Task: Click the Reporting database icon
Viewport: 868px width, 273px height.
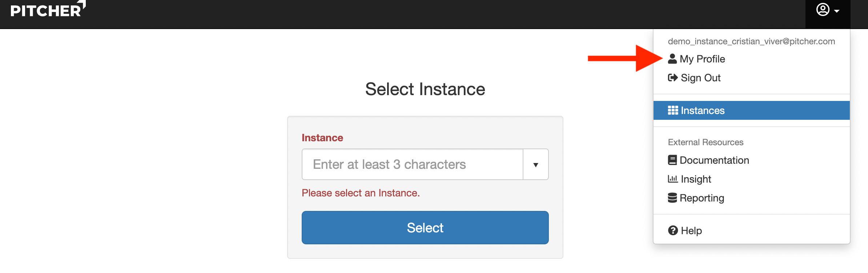Action: [x=672, y=198]
